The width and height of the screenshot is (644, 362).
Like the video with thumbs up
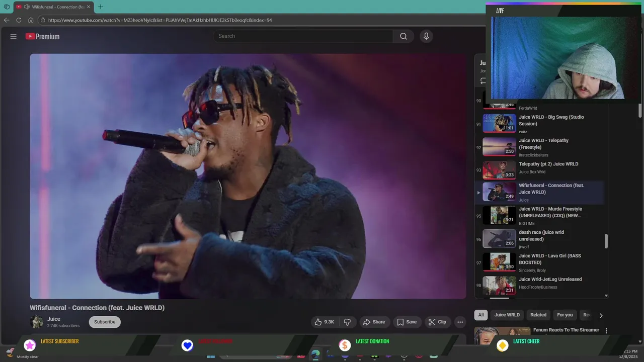[325, 322]
